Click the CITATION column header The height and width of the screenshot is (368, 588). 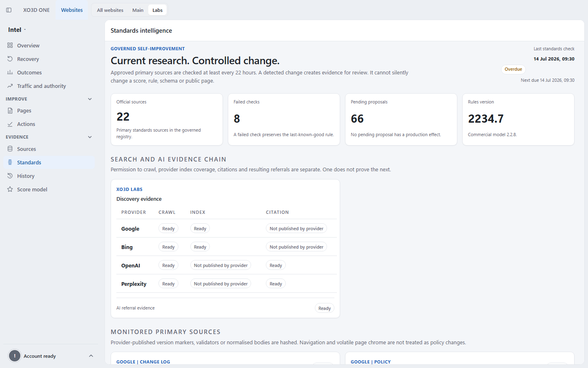tap(277, 212)
